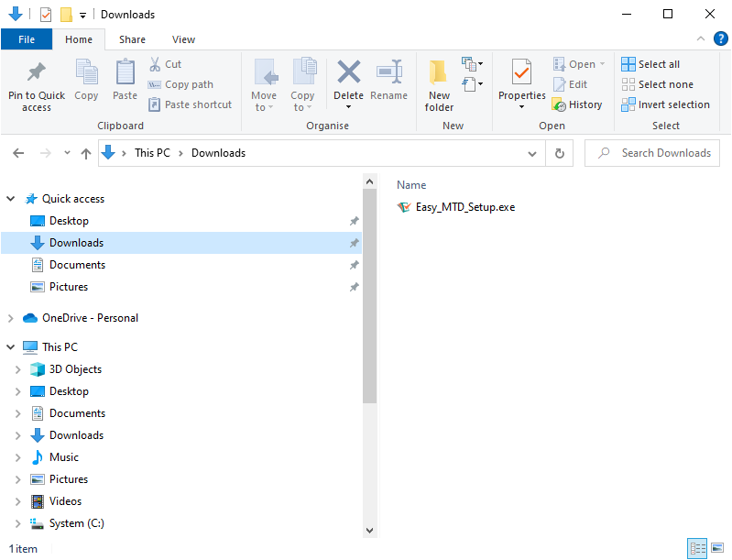
Task: Click navigation pane scroll down arrow
Action: [370, 531]
